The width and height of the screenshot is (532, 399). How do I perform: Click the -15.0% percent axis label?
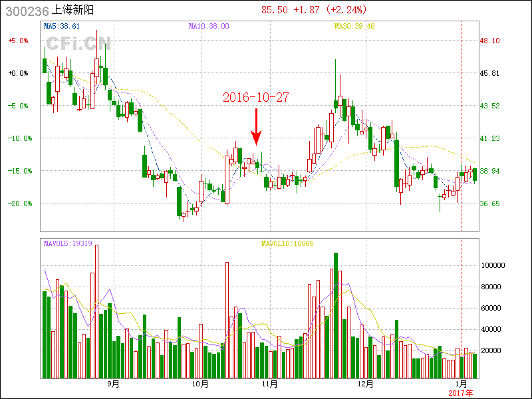click(21, 171)
